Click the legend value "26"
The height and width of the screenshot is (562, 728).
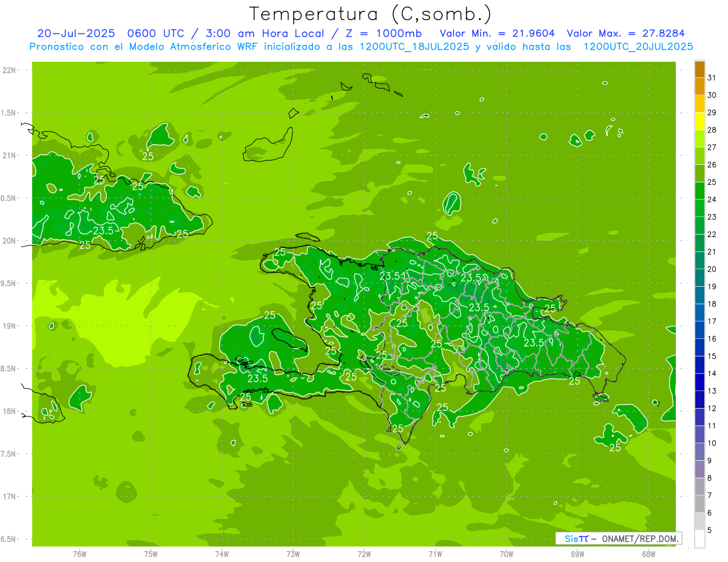(712, 164)
